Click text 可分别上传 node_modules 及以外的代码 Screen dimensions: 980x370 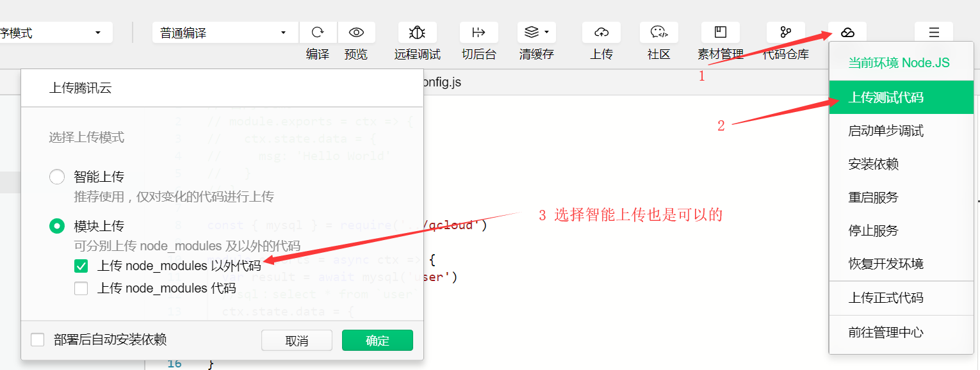coord(187,246)
